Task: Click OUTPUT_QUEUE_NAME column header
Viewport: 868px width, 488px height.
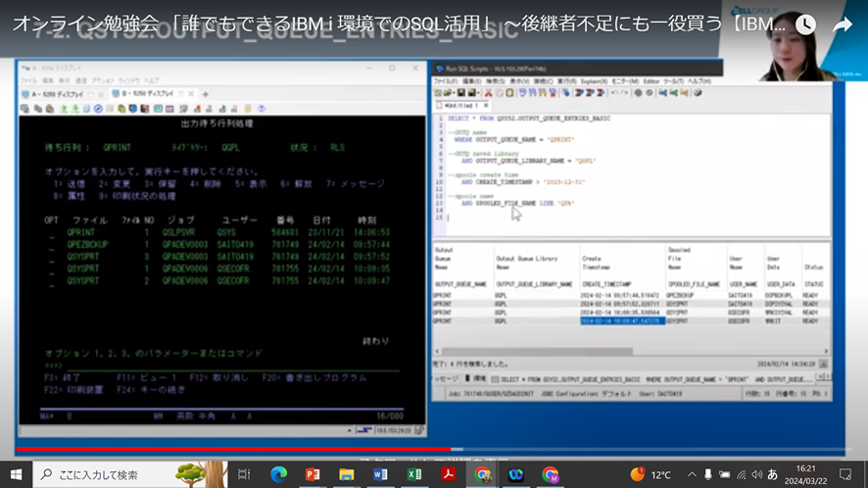Action: 460,284
